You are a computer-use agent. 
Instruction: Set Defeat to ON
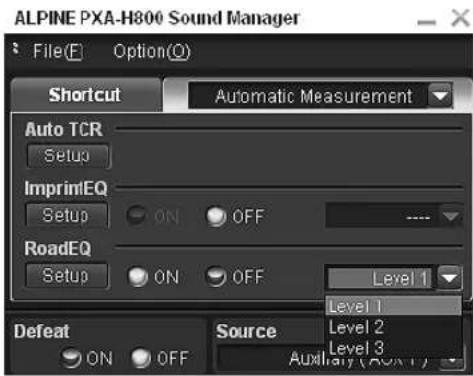click(71, 358)
